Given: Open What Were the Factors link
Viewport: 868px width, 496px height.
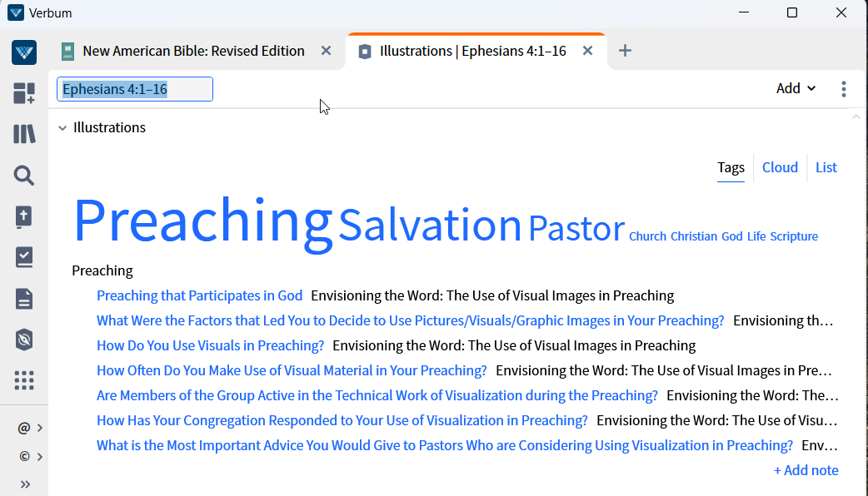Looking at the screenshot, I should (x=410, y=320).
